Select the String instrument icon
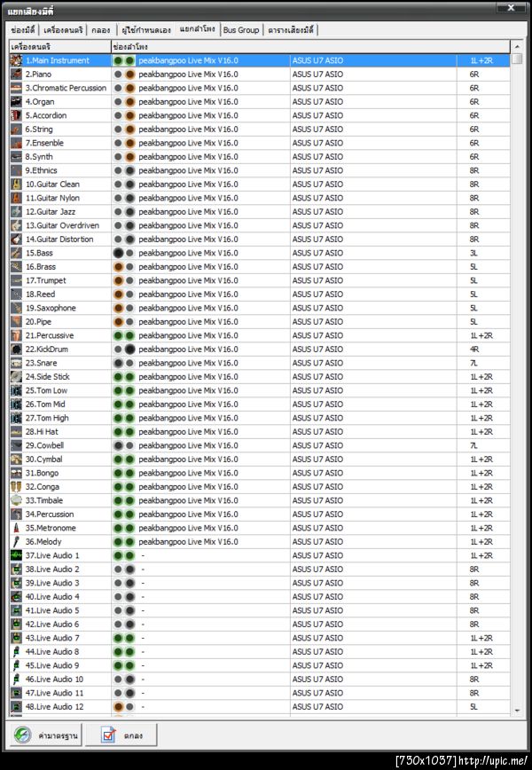The width and height of the screenshot is (532, 770). 16,130
